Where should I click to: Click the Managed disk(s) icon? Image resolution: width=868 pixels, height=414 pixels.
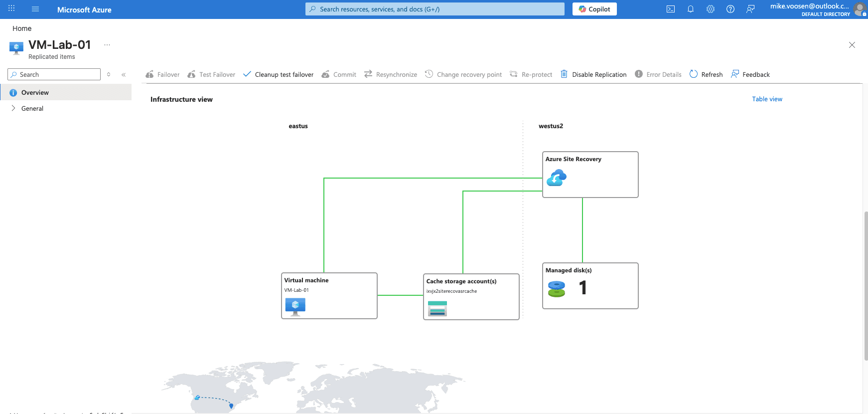(557, 289)
